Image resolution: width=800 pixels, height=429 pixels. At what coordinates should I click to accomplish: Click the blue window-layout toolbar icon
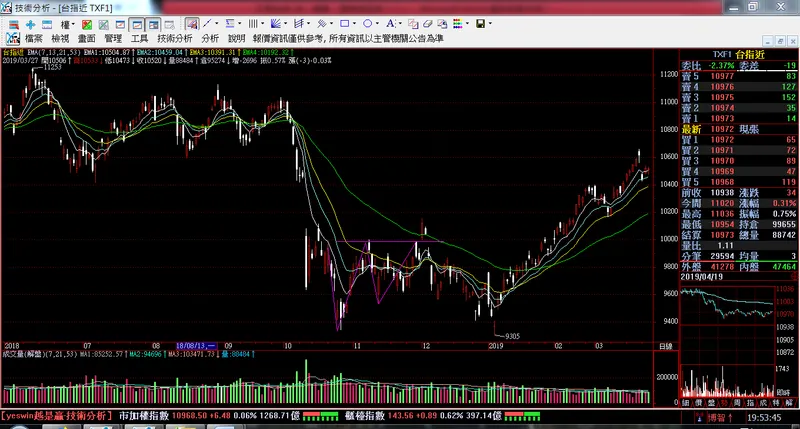(47, 24)
